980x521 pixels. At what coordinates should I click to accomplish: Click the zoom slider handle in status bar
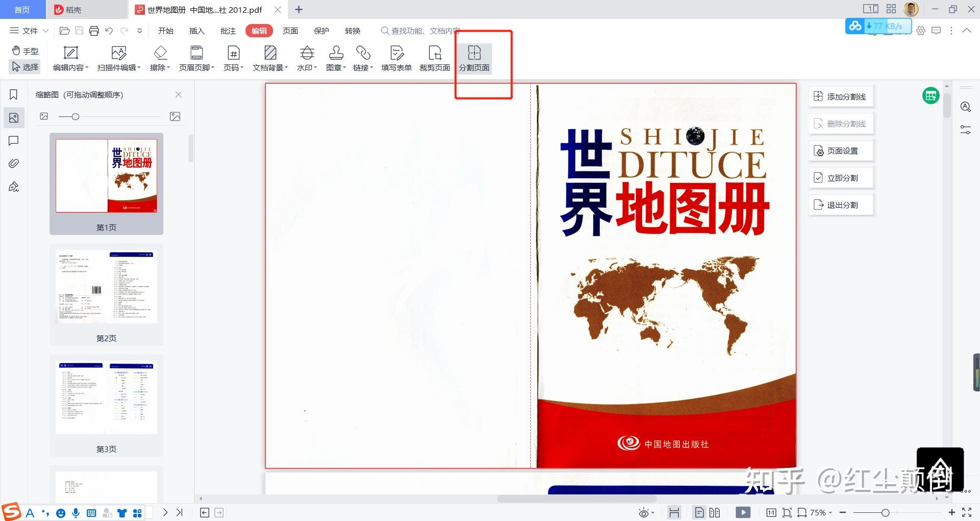pos(886,512)
